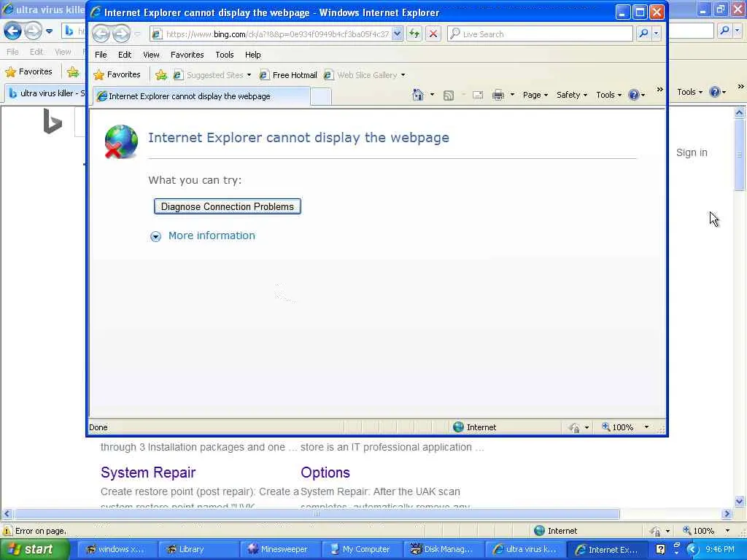Click the red Stop loading icon
Viewport: 747px width, 560px height.
[x=433, y=34]
